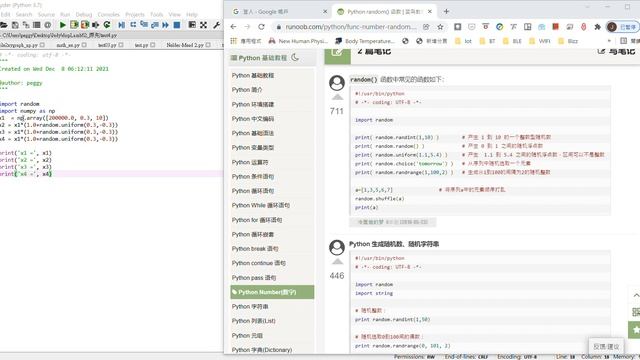
Task: Open BT bookmark folder
Action: 487,41
